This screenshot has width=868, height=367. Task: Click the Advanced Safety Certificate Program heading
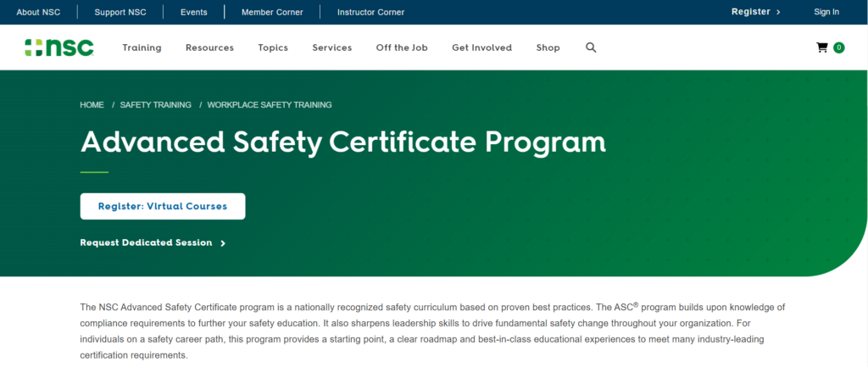343,142
